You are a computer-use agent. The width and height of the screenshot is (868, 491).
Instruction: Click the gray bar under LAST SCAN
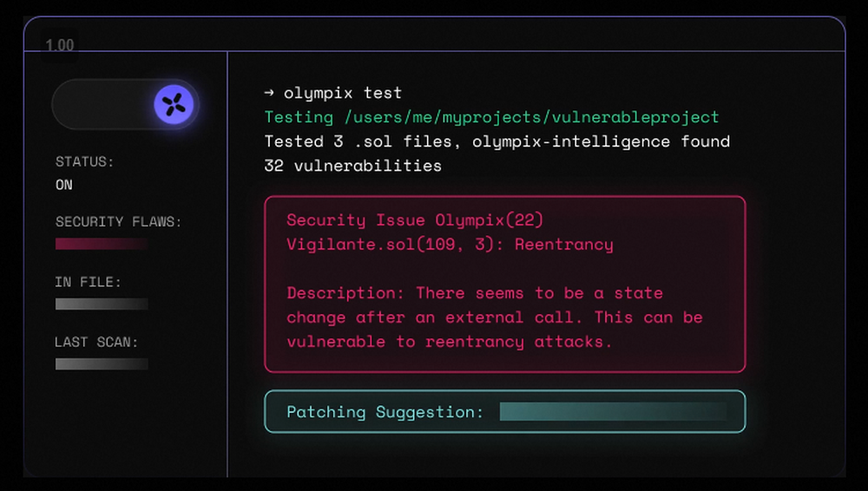pyautogui.click(x=102, y=363)
